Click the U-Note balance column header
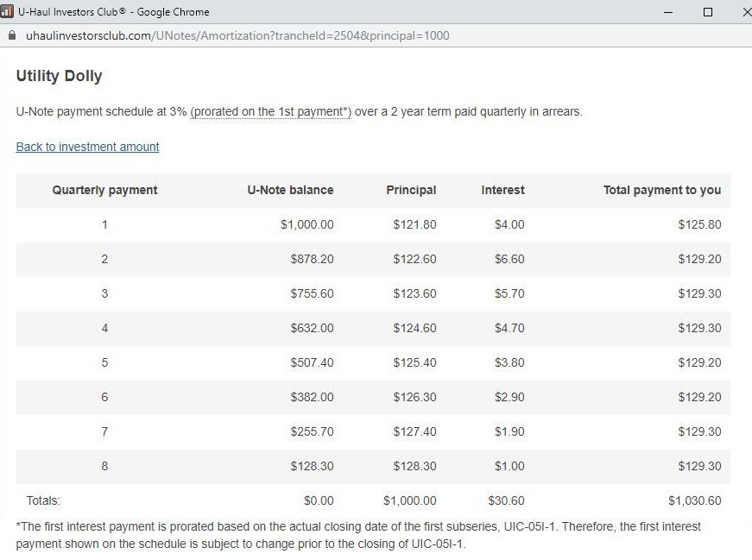 (290, 190)
